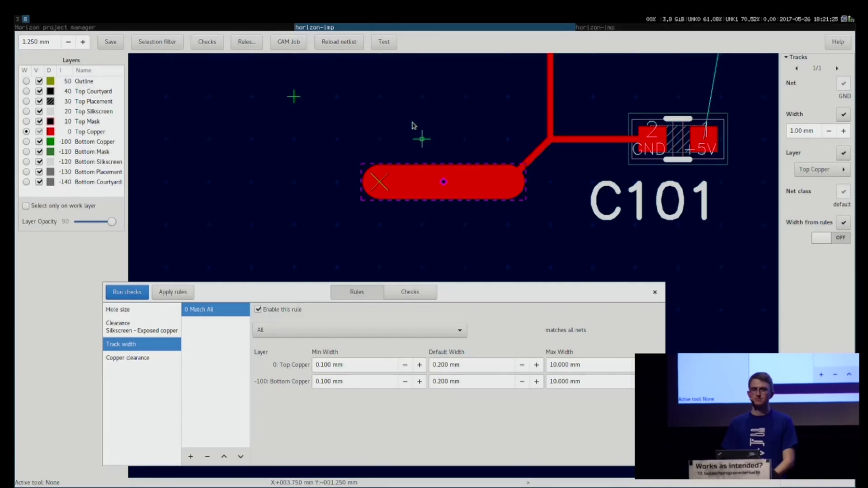Increase track width with plus
Image resolution: width=868 pixels, height=488 pixels.
point(843,131)
